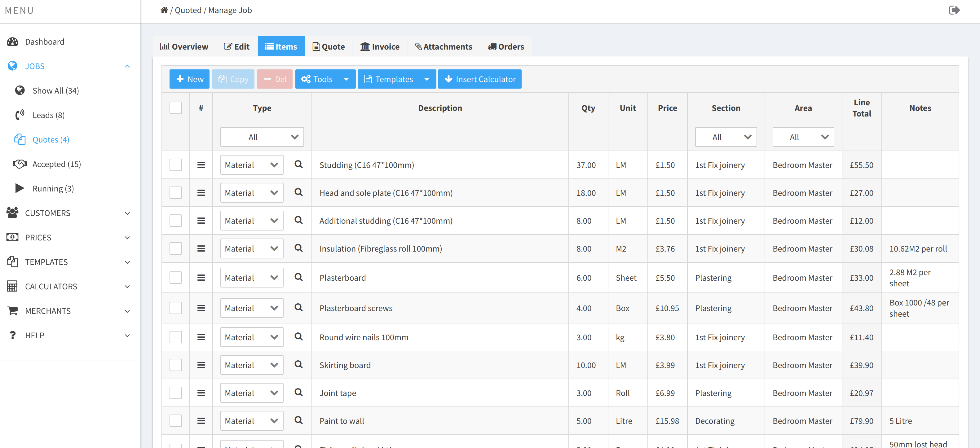Check the Insulation row checkbox

coord(175,249)
